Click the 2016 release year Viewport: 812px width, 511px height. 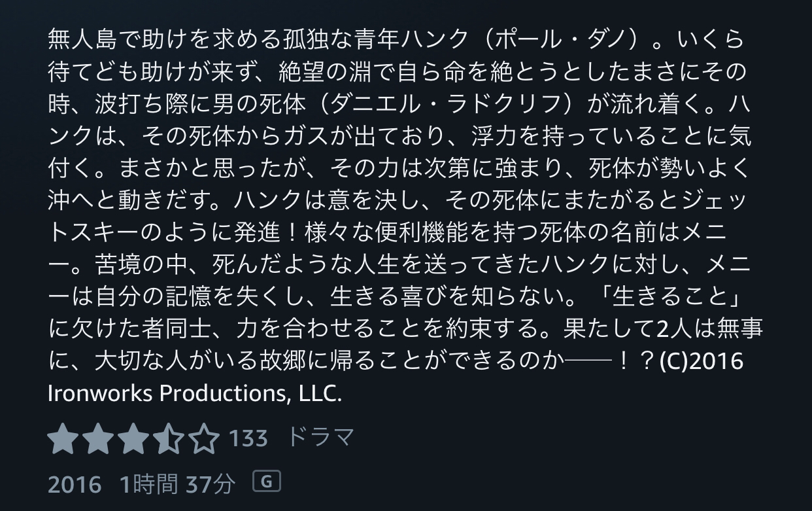pos(75,484)
